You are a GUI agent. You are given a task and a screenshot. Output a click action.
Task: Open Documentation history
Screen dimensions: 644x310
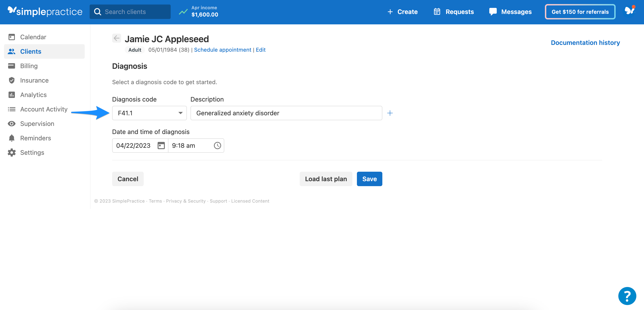click(585, 43)
